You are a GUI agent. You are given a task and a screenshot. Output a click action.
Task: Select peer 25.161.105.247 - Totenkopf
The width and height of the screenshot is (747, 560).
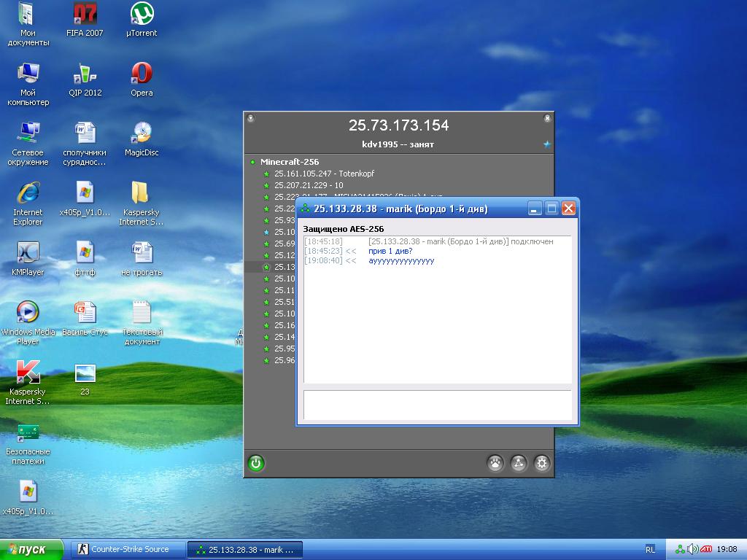coord(324,174)
